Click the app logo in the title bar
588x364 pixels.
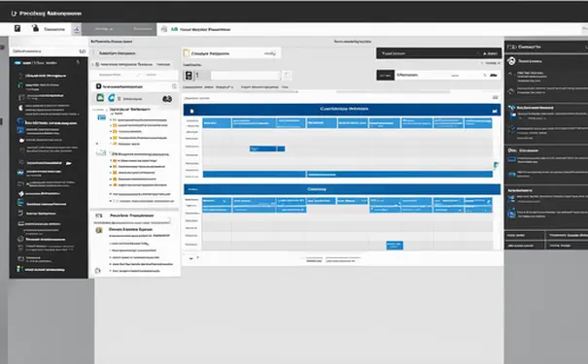pos(14,14)
